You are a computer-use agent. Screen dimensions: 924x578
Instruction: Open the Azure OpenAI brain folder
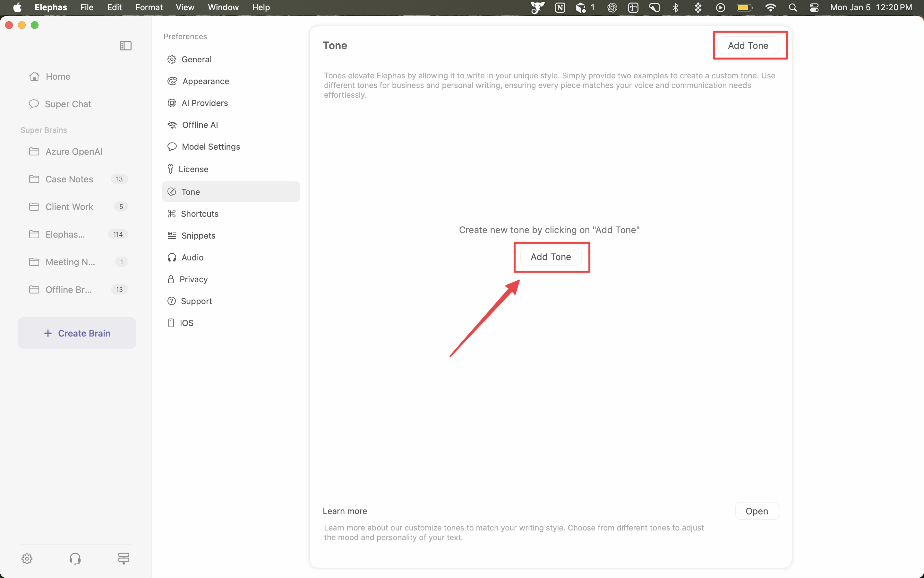tap(66, 152)
